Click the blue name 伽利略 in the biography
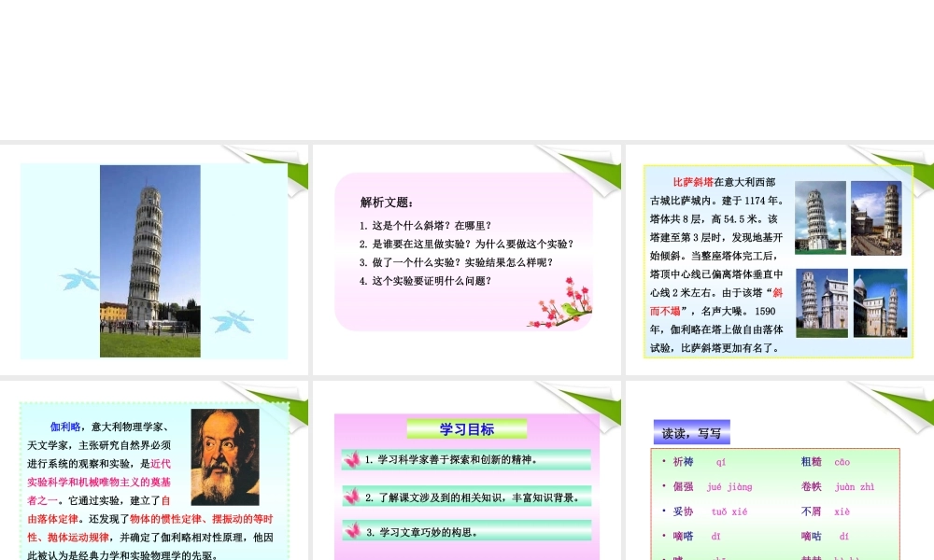The width and height of the screenshot is (934, 560). (x=65, y=427)
